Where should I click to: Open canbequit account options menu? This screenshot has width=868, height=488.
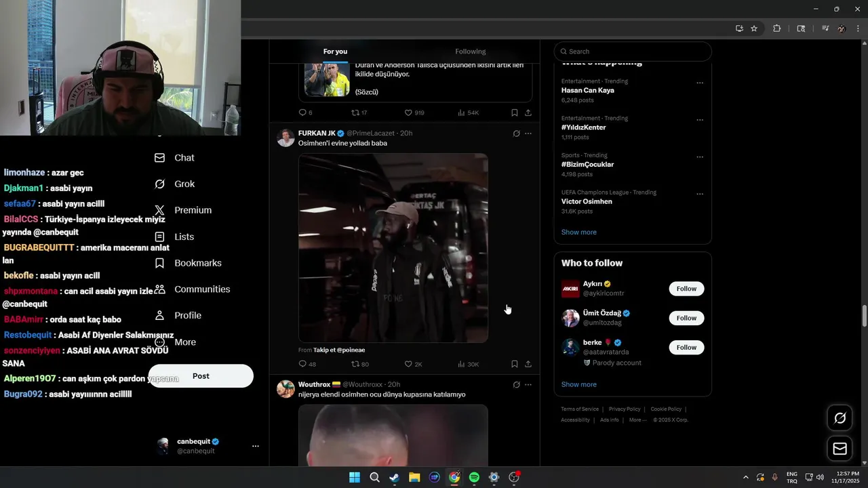point(256,446)
